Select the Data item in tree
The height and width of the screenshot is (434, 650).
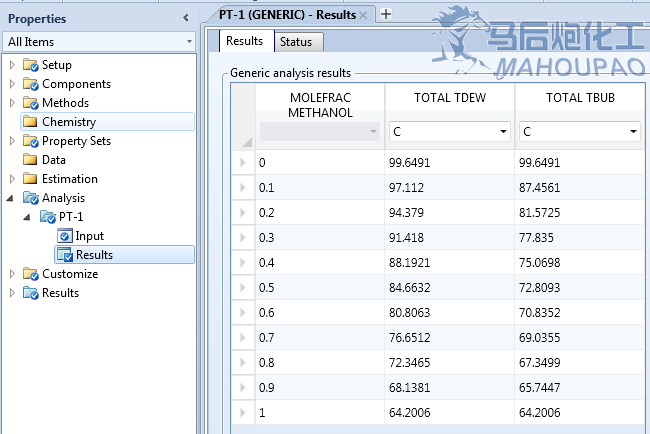[x=53, y=160]
